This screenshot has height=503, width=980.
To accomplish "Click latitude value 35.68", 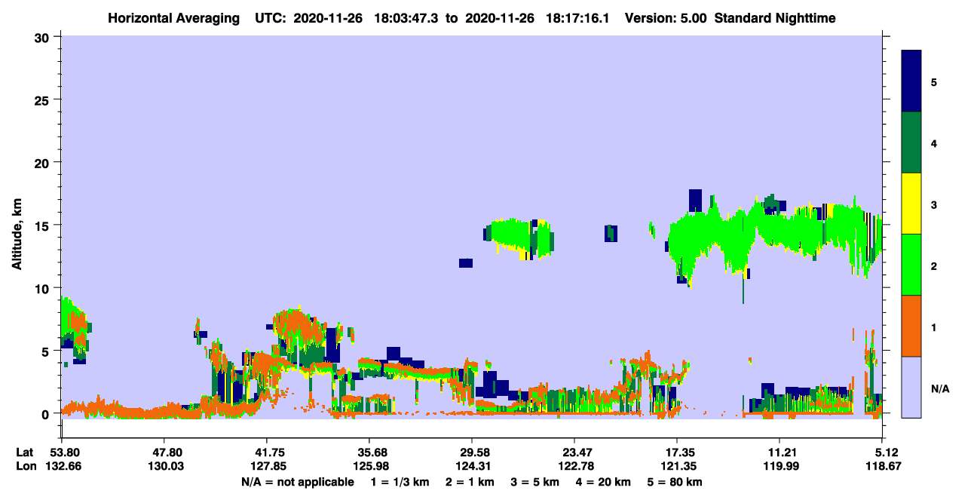I will [369, 452].
